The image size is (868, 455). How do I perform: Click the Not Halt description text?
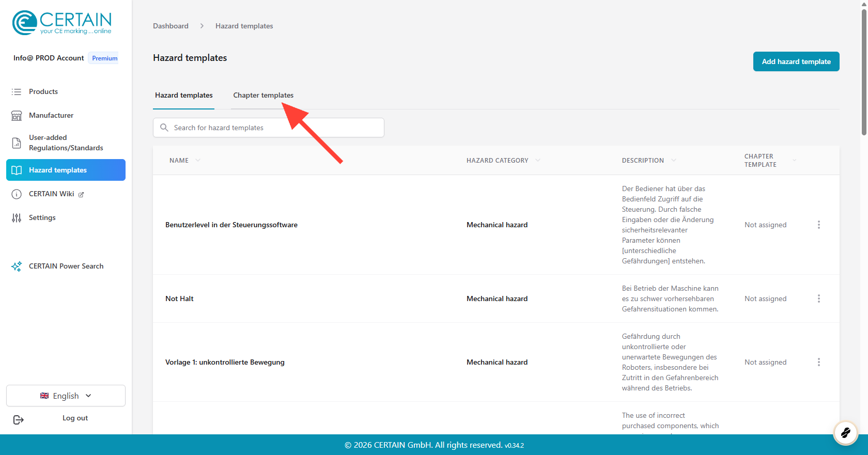670,299
